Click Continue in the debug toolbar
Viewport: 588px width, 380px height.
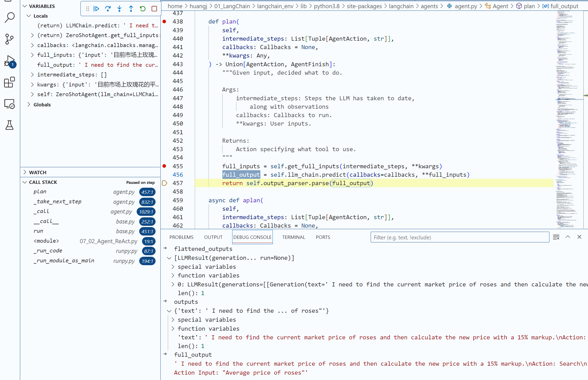(x=96, y=9)
